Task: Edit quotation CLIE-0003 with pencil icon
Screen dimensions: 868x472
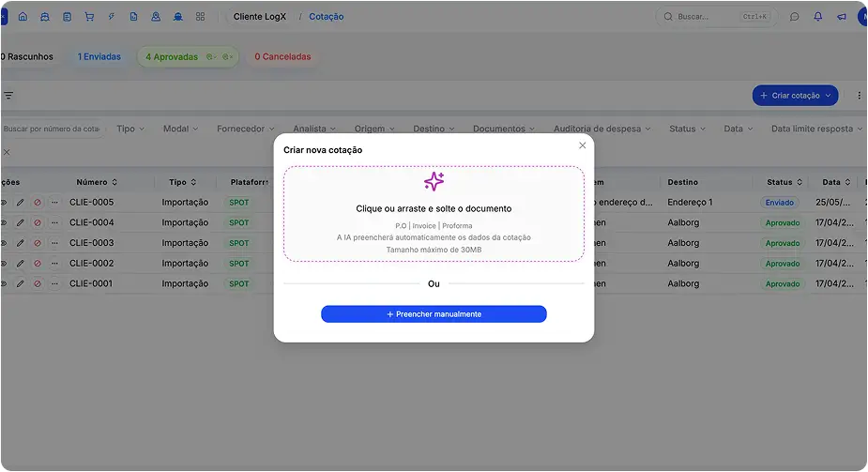Action: (20, 243)
